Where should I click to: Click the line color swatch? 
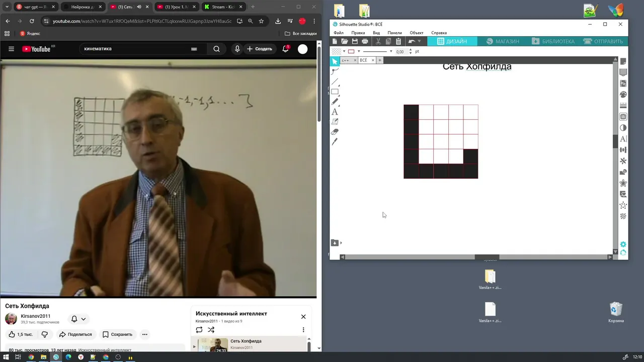351,51
